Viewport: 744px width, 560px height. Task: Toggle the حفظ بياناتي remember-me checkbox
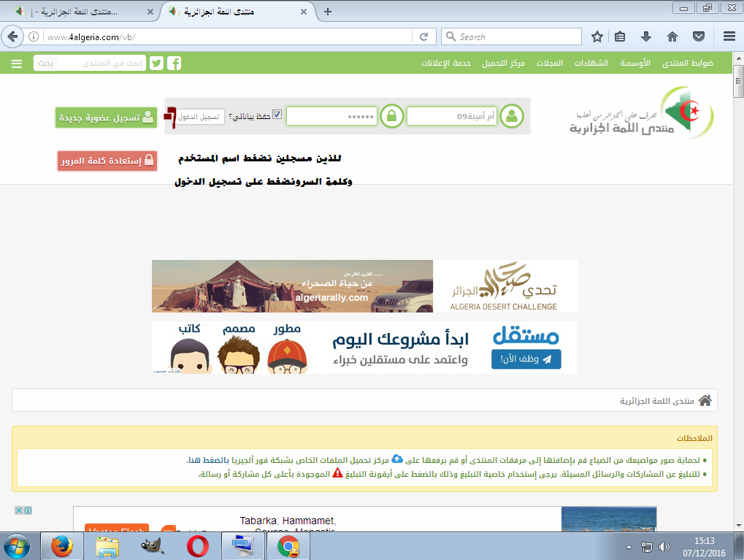click(277, 115)
